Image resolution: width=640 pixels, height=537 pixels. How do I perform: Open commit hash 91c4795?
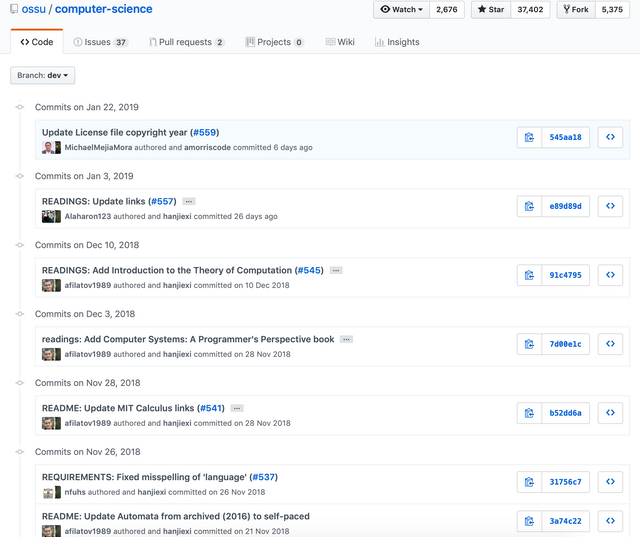click(565, 275)
